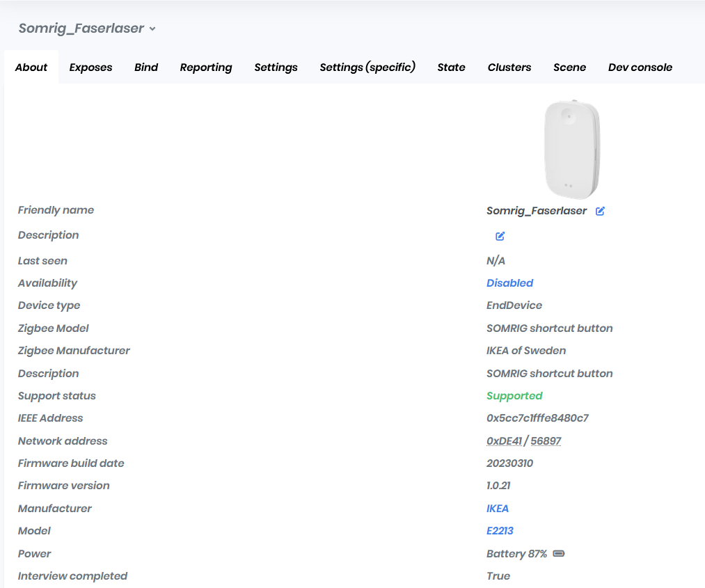705x588 pixels.
Task: Click the 56897 network address link
Action: click(546, 440)
